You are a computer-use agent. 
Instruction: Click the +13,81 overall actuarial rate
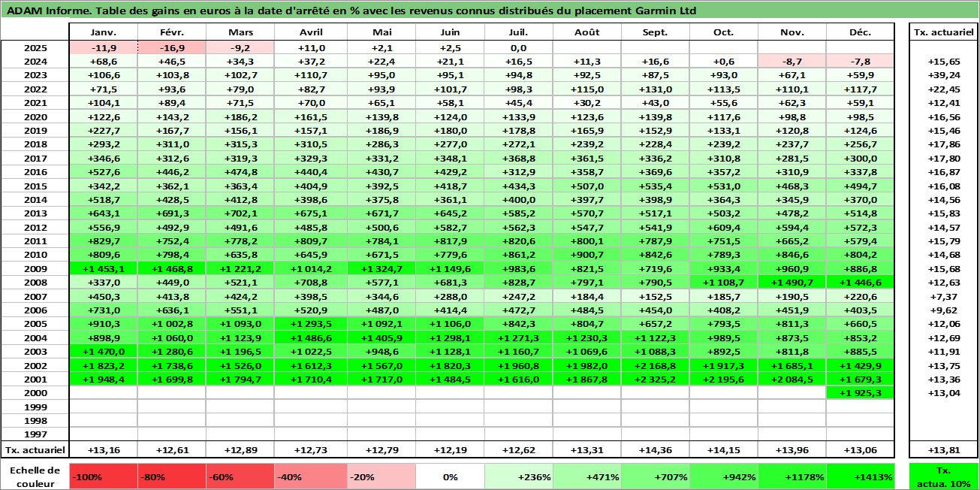click(944, 449)
